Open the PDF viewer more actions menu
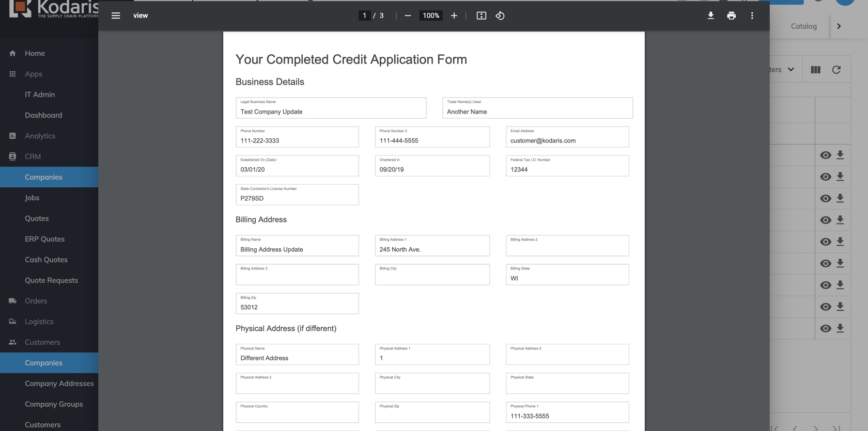 tap(752, 15)
